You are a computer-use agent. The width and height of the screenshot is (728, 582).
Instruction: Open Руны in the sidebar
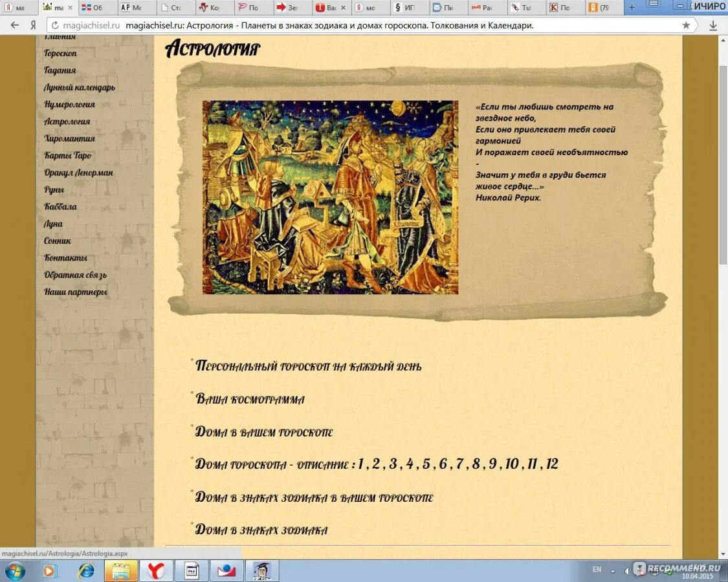[x=54, y=189]
